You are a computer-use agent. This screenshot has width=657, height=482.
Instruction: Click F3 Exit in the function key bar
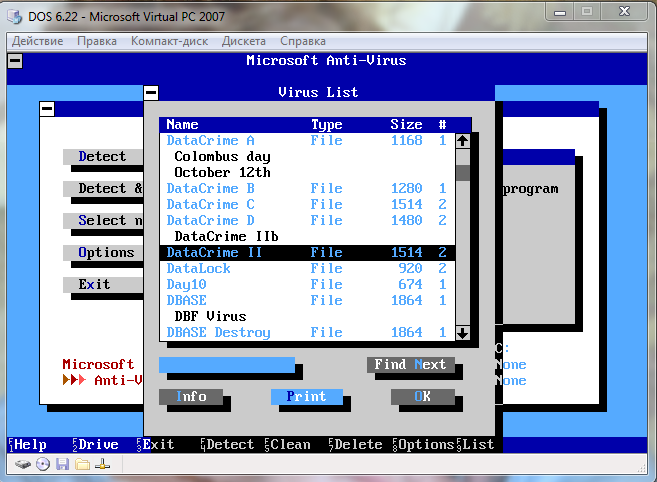(x=155, y=445)
